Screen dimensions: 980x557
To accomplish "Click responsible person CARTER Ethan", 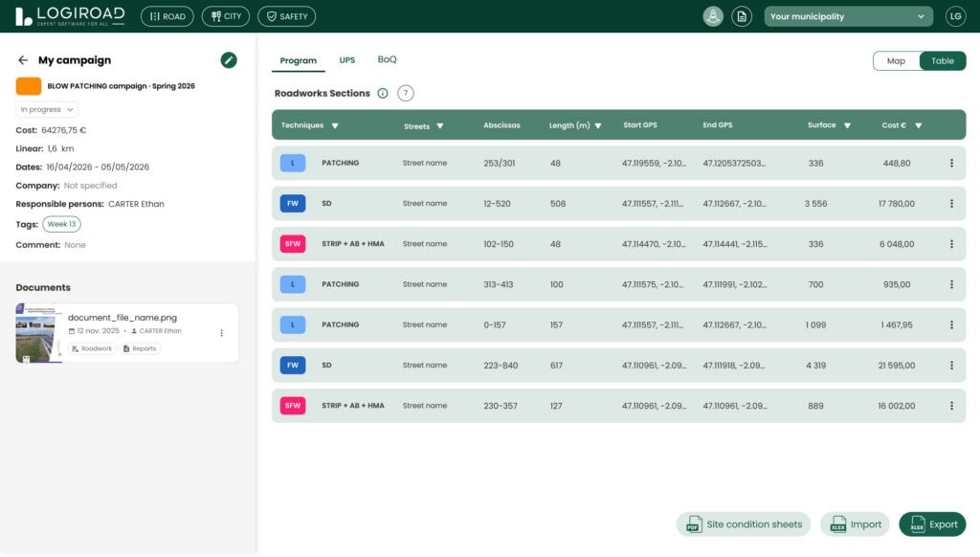I will pyautogui.click(x=136, y=204).
